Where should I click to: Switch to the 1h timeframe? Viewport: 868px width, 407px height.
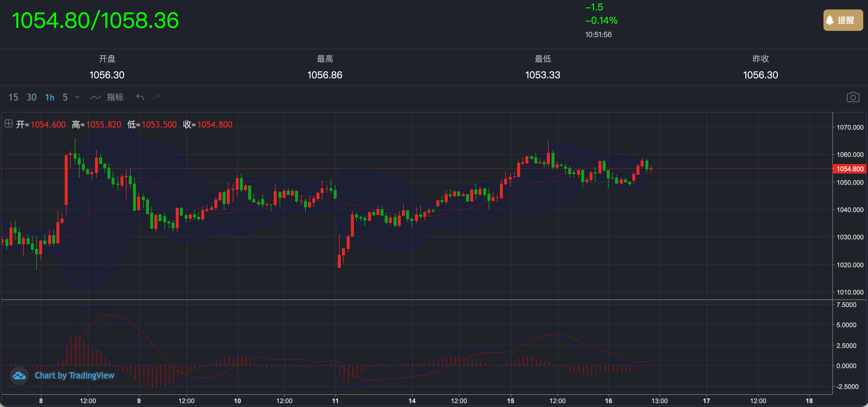[x=50, y=97]
